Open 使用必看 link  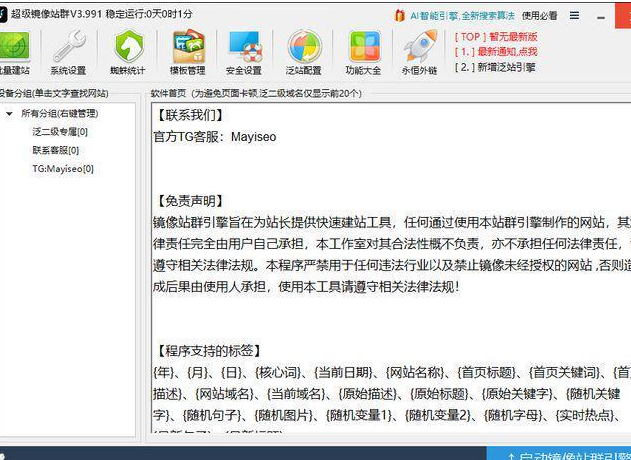[x=540, y=16]
